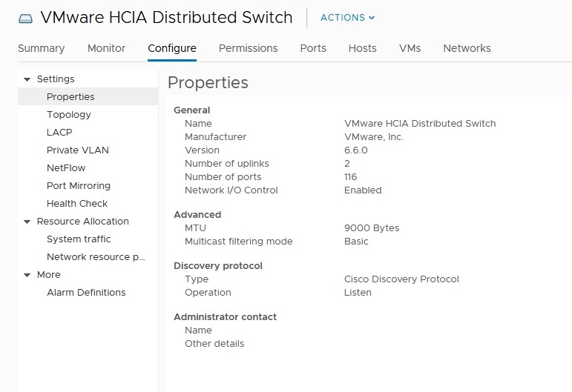Click the Manufacturer label

point(215,137)
